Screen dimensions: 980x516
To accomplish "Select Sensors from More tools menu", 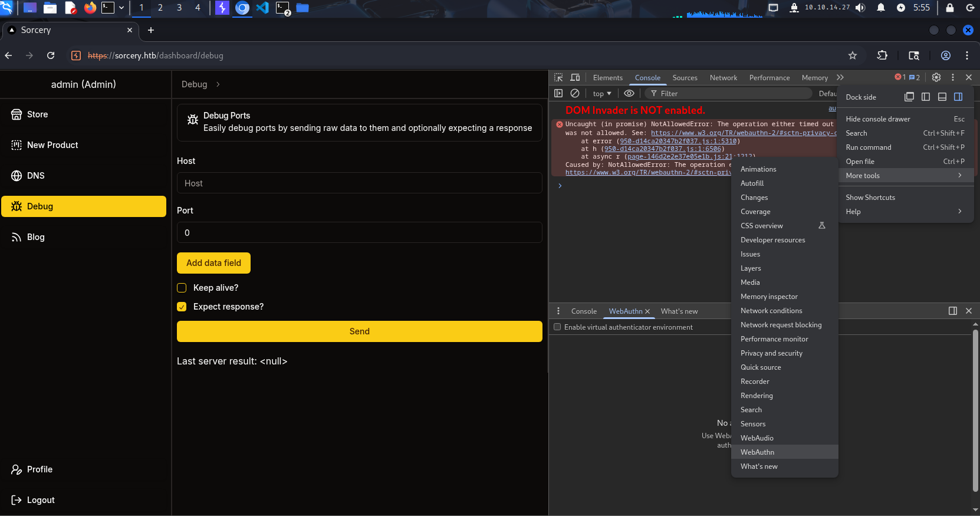I will (x=753, y=424).
